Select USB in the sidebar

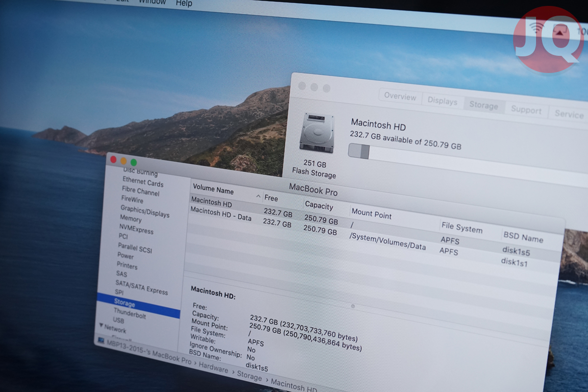point(119,320)
